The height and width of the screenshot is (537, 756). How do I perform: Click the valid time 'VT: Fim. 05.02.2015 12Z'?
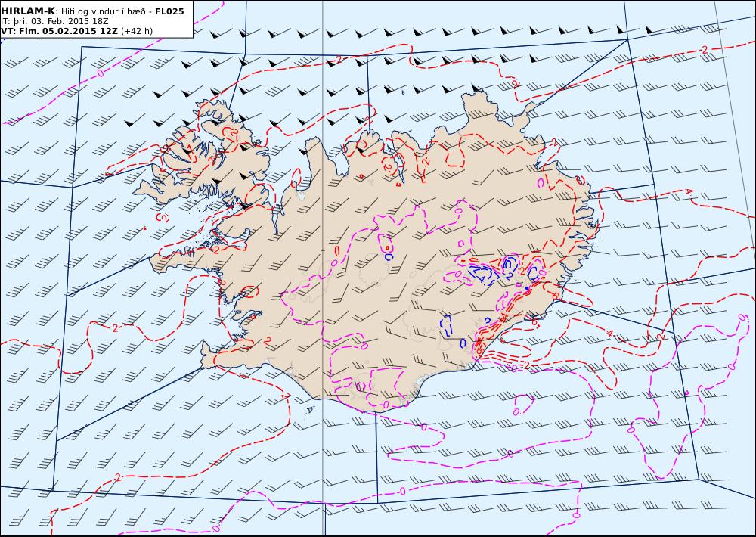pos(59,31)
